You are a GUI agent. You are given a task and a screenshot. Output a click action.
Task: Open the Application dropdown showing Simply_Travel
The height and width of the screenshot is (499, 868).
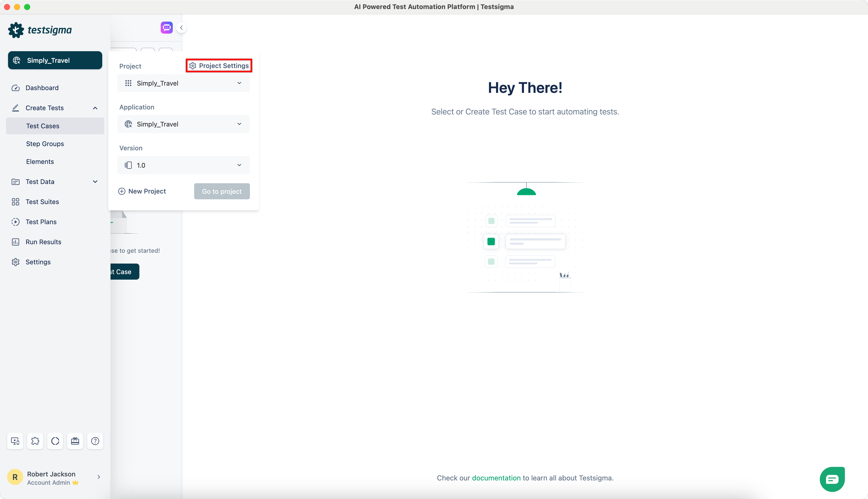pyautogui.click(x=183, y=124)
